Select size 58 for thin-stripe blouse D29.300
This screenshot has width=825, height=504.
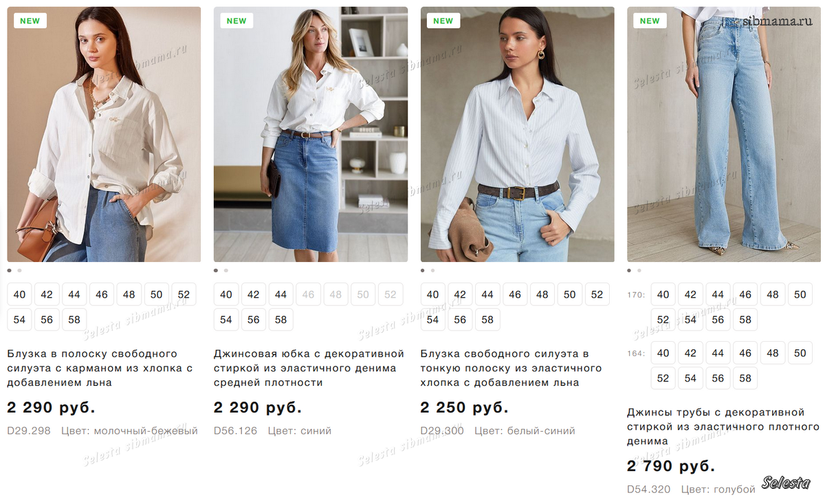coord(487,320)
